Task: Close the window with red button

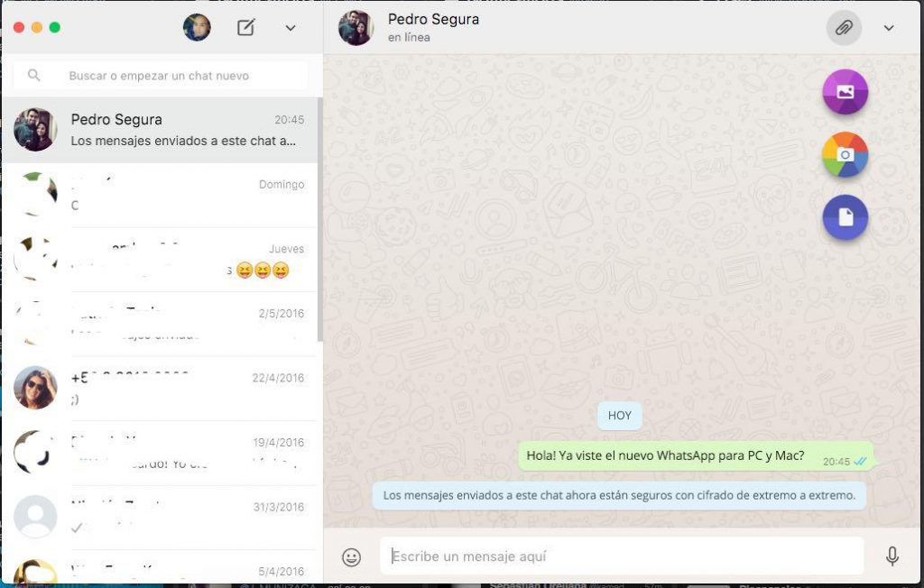Action: click(19, 27)
